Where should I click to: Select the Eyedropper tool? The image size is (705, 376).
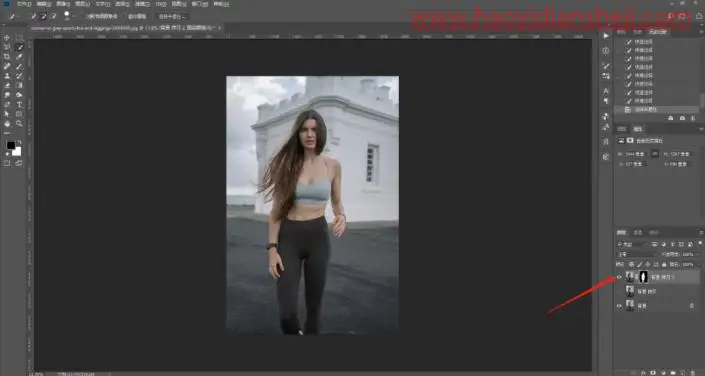click(x=19, y=57)
